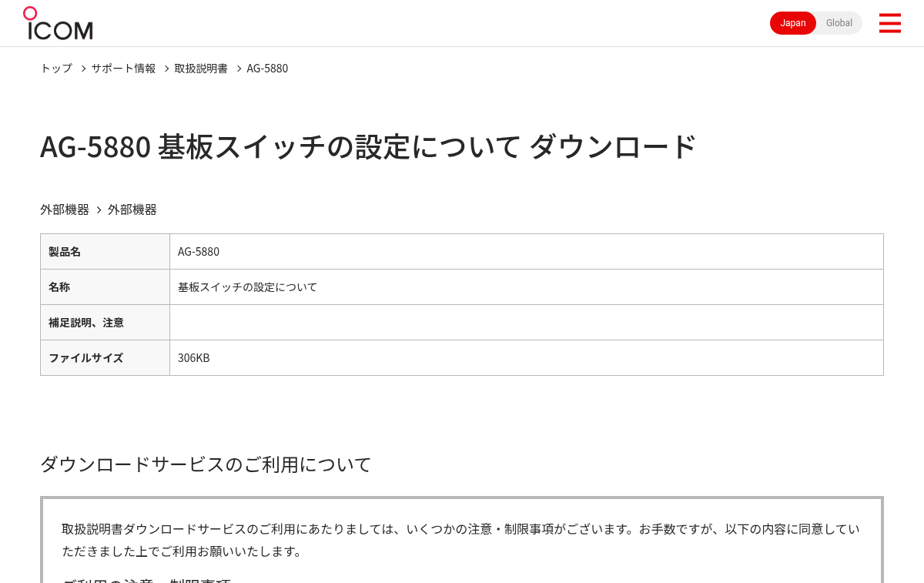Select the Japan site toggle
This screenshot has height=583, width=924.
tap(793, 23)
